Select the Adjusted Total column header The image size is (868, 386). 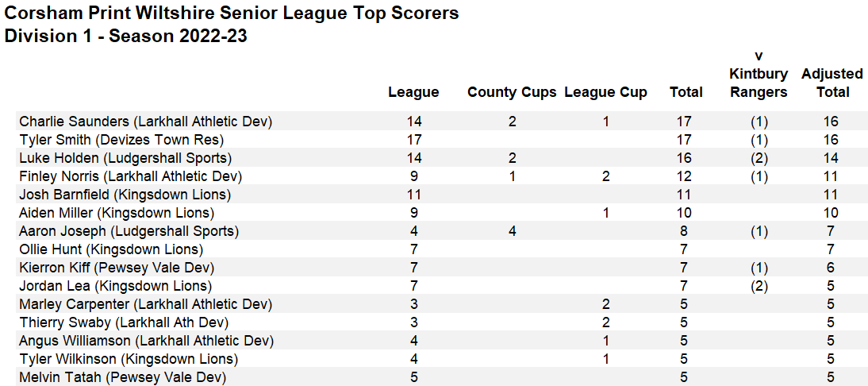point(832,83)
